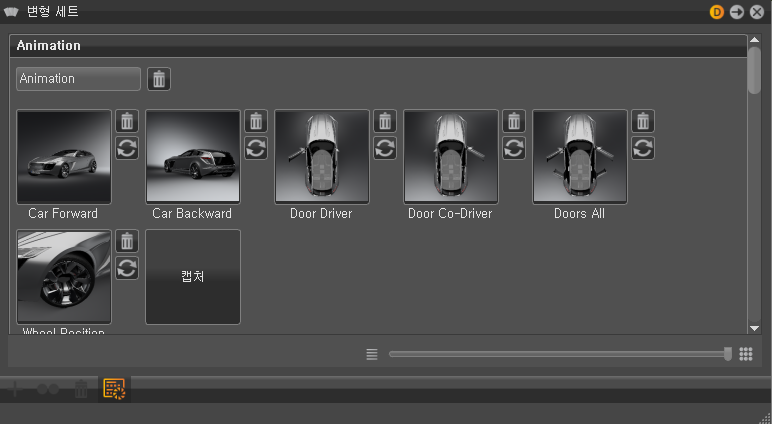The image size is (772, 424).
Task: Collapse the Animation section header
Action: click(378, 46)
